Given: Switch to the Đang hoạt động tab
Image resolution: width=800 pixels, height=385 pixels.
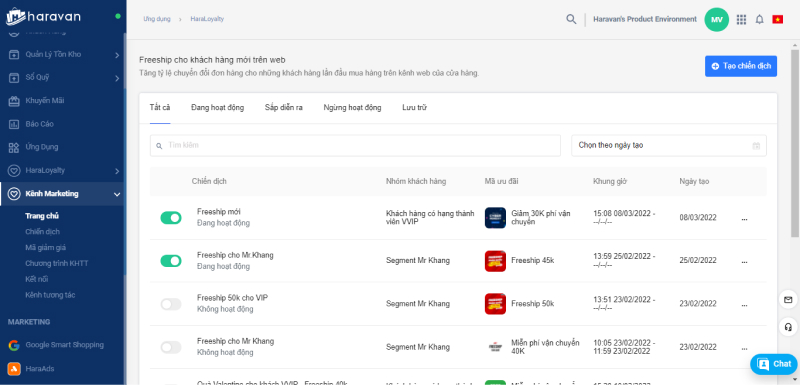Looking at the screenshot, I should [x=217, y=108].
